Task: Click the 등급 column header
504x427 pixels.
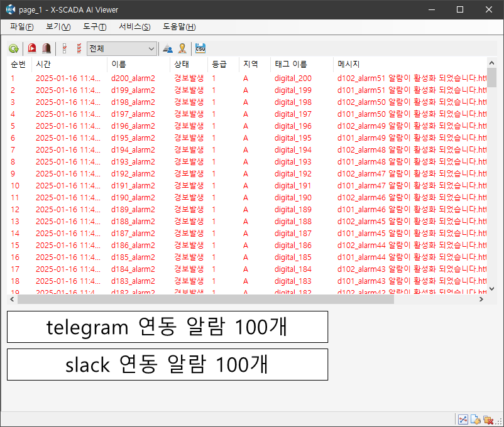Action: [223, 64]
